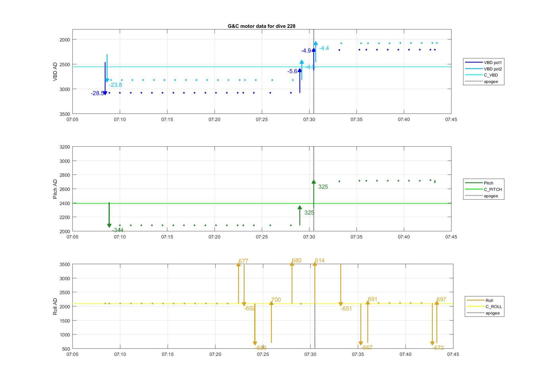Click the '677' roll move label

click(243, 261)
